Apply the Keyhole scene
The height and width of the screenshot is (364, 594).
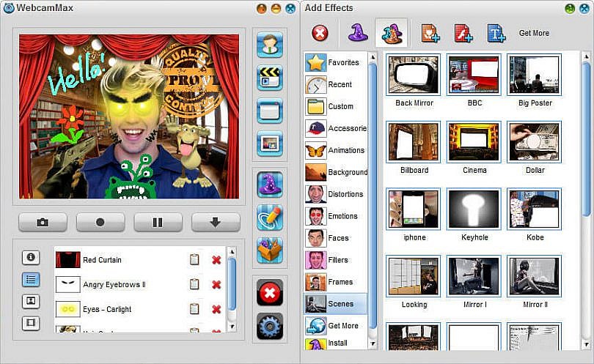pos(474,209)
